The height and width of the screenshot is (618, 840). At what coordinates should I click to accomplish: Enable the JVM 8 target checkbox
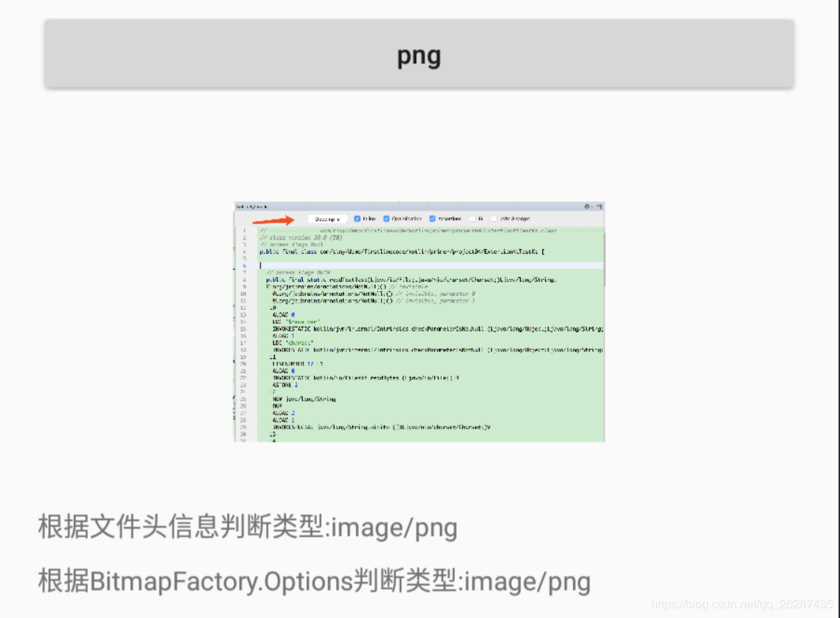pos(494,218)
